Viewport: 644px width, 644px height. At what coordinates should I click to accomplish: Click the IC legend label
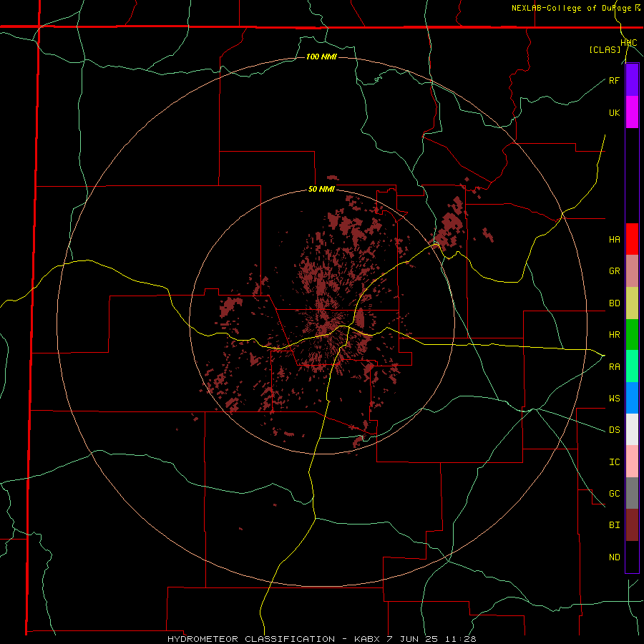tap(614, 462)
